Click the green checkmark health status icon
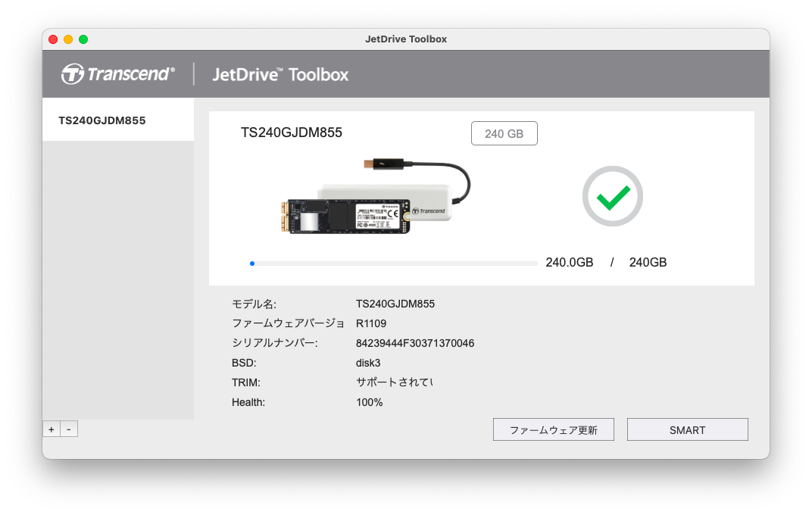Image resolution: width=812 pixels, height=515 pixels. click(613, 196)
